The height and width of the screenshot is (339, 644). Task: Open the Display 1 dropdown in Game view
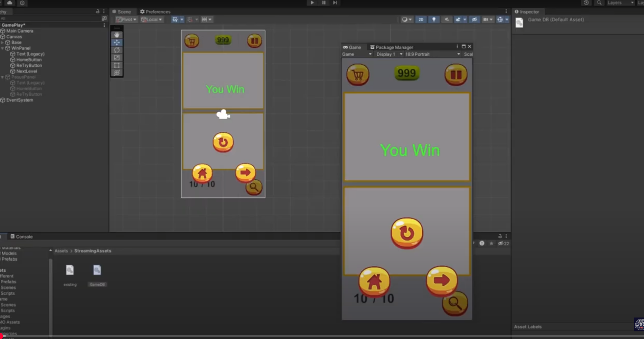[x=389, y=54]
